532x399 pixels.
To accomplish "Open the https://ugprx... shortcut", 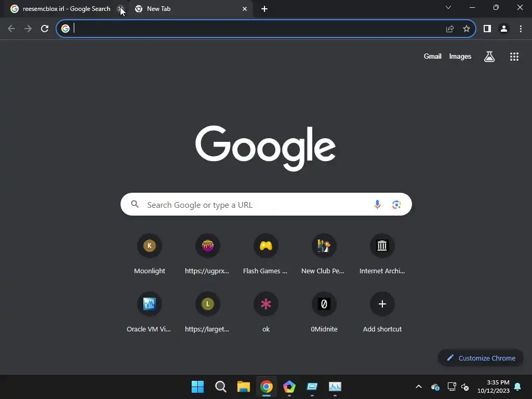I will coord(207,254).
